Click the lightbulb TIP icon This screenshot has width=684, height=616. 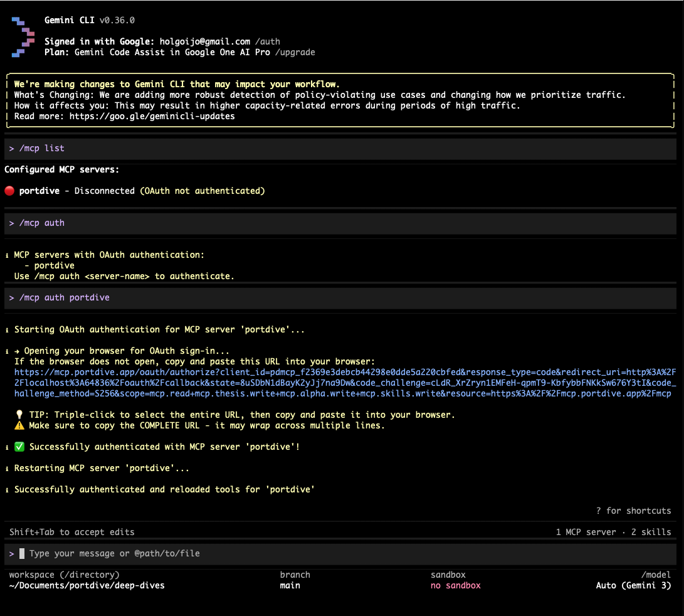pyautogui.click(x=19, y=415)
